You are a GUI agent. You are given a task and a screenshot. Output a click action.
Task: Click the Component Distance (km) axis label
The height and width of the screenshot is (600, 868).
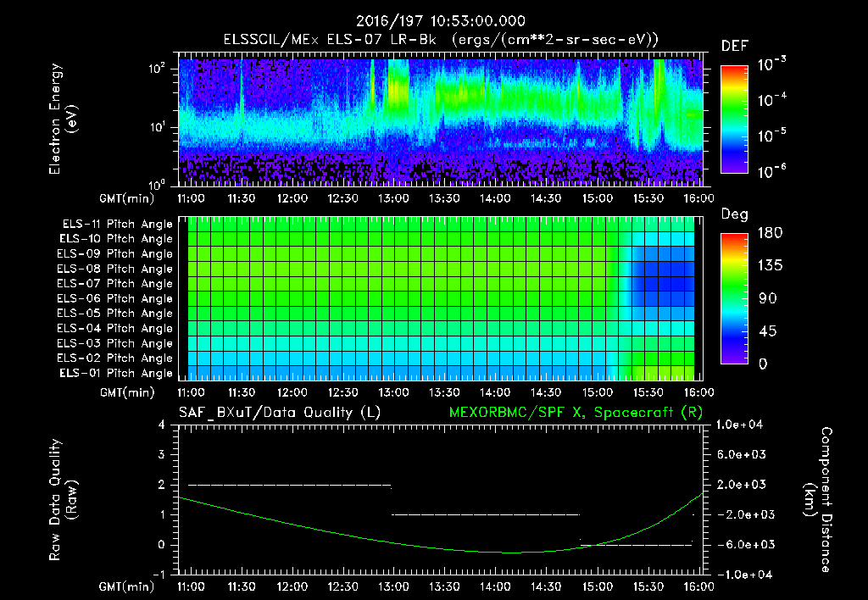click(x=818, y=500)
